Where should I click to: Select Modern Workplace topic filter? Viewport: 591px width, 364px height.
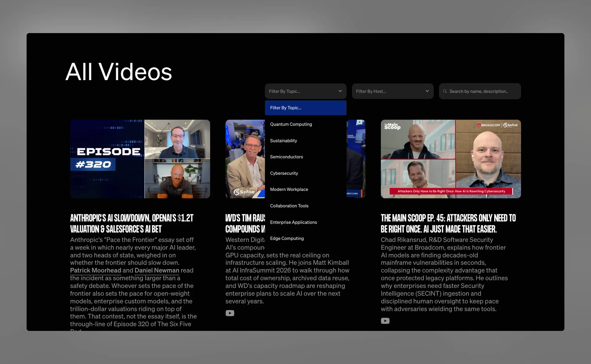[x=306, y=189]
